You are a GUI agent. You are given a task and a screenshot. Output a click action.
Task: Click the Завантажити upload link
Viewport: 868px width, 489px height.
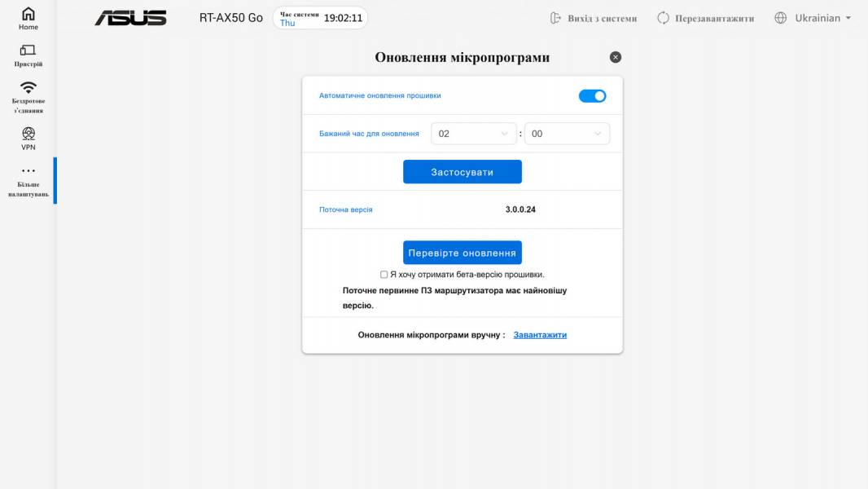(x=540, y=335)
